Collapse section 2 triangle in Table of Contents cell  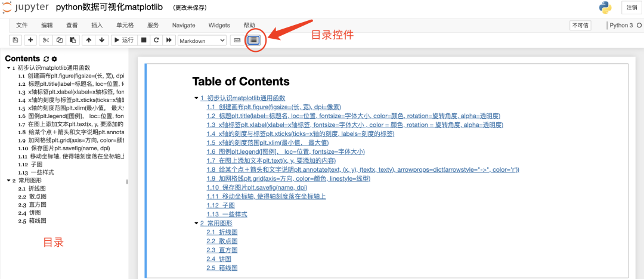196,224
